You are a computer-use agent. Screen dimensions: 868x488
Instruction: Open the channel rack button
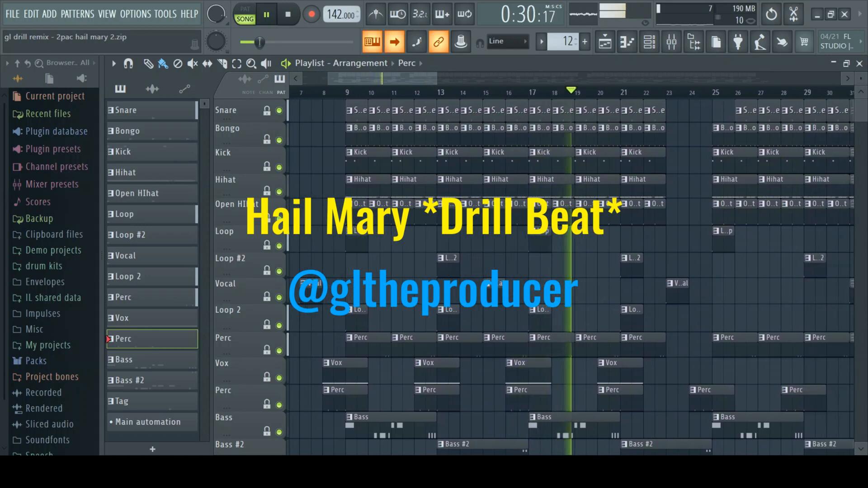(649, 42)
